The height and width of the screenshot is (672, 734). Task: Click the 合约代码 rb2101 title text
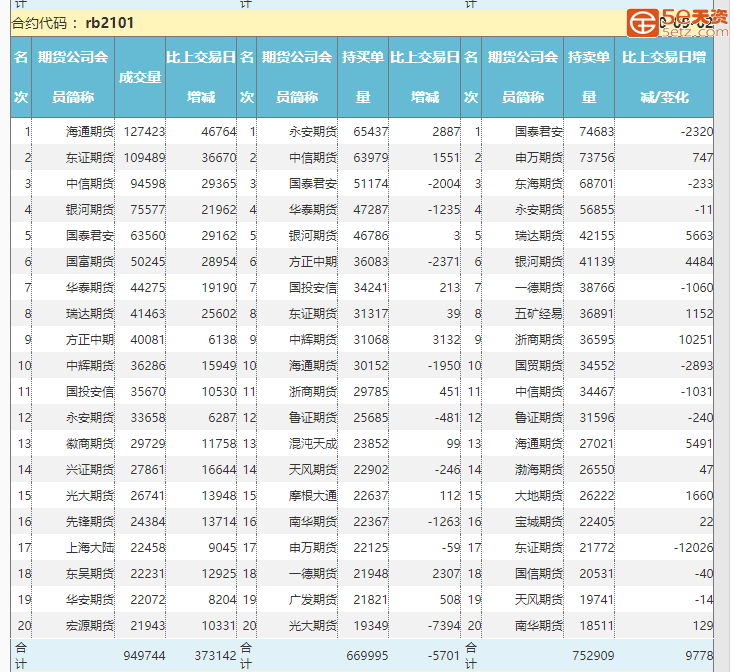73,23
